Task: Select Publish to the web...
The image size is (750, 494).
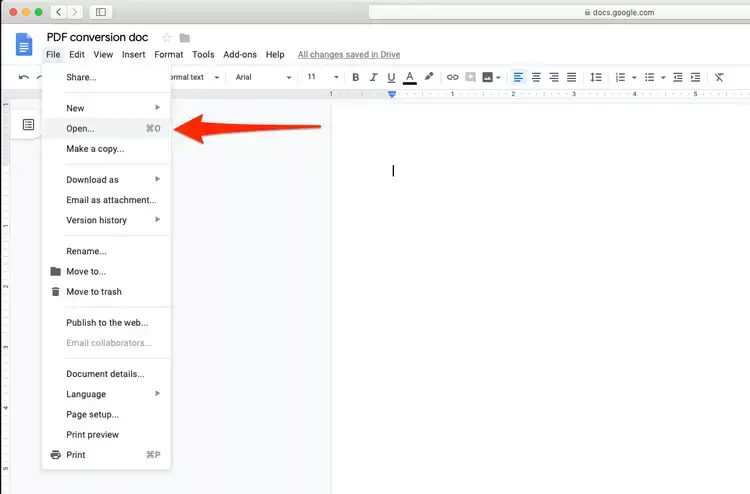Action: pyautogui.click(x=106, y=322)
